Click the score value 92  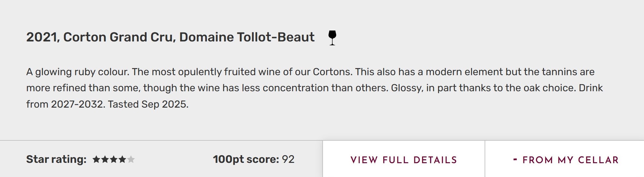288,159
